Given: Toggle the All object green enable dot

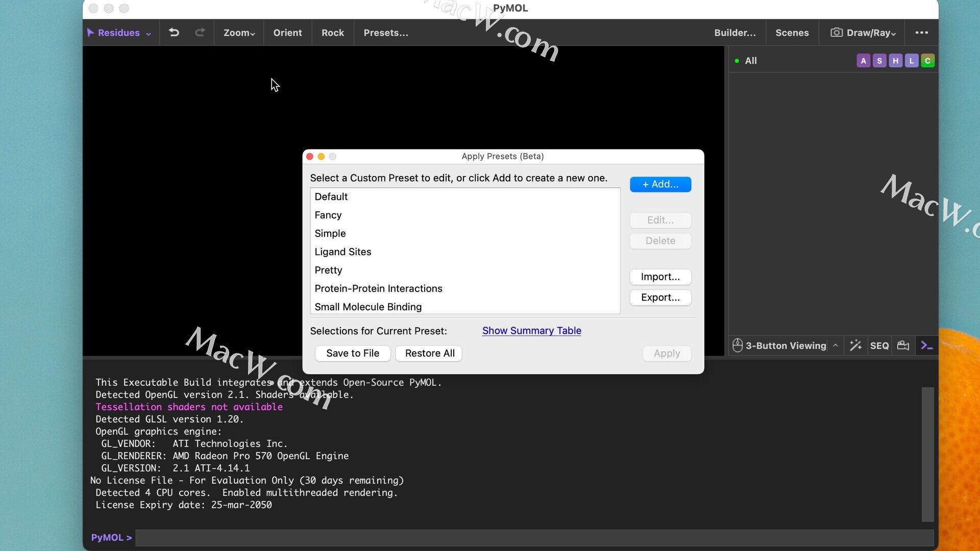Looking at the screenshot, I should tap(737, 61).
